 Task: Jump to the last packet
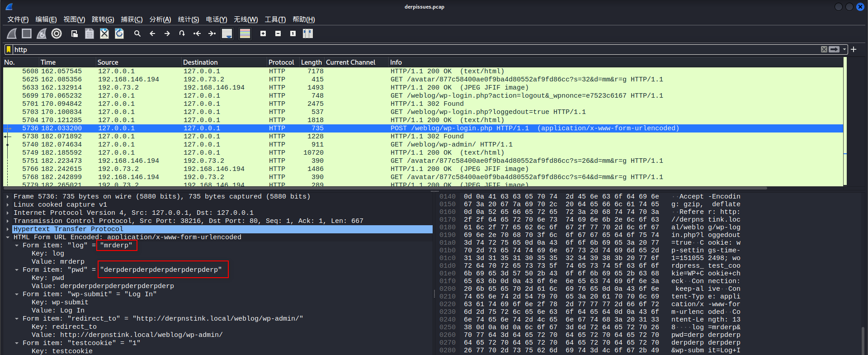coord(212,33)
